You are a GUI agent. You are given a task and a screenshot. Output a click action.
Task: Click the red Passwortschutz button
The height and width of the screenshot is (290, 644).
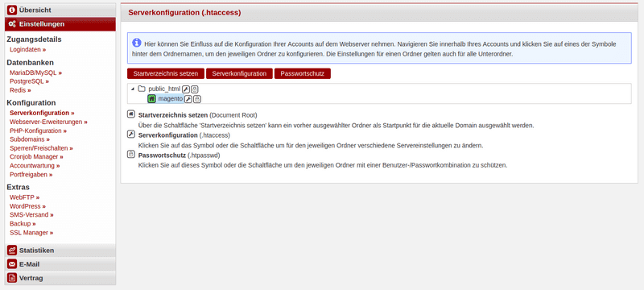(x=303, y=73)
